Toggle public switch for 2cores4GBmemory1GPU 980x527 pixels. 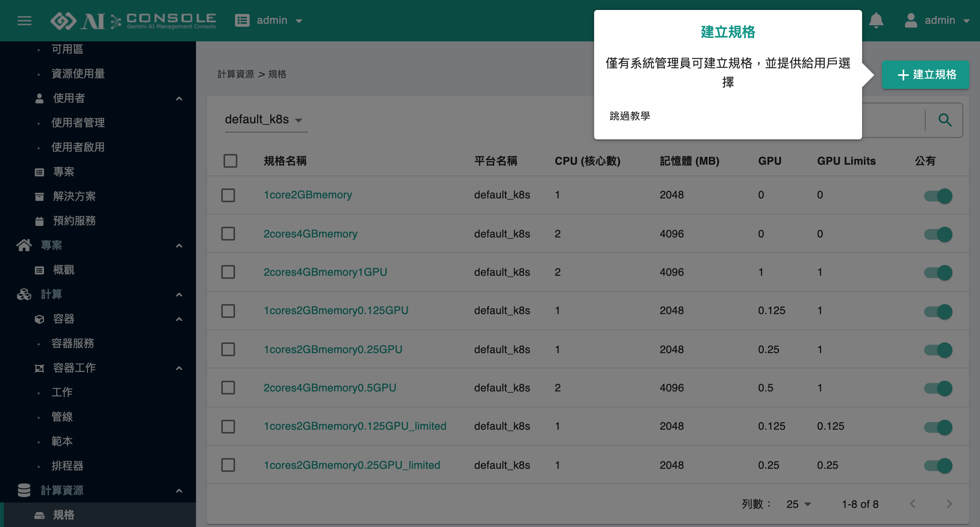coord(938,273)
